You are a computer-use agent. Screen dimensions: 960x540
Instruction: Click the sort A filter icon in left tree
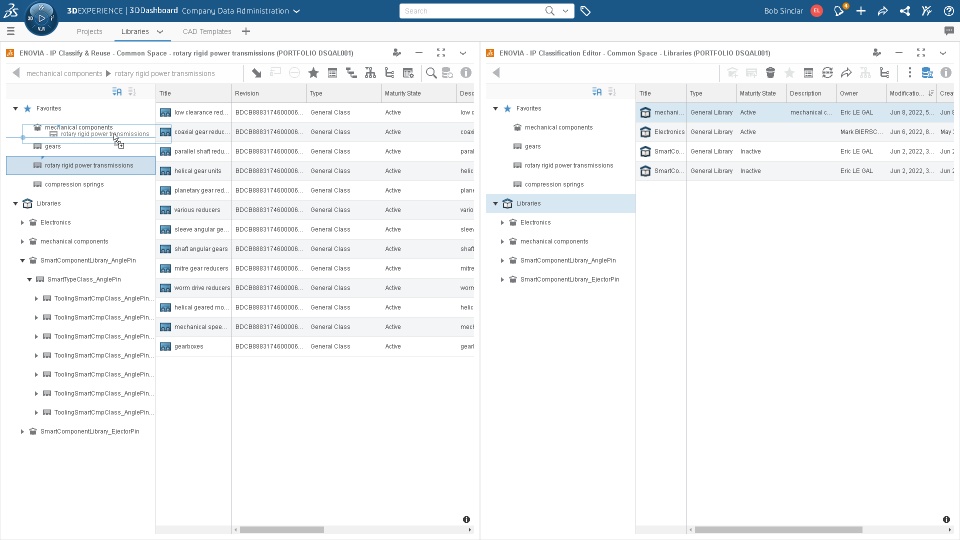click(x=117, y=92)
